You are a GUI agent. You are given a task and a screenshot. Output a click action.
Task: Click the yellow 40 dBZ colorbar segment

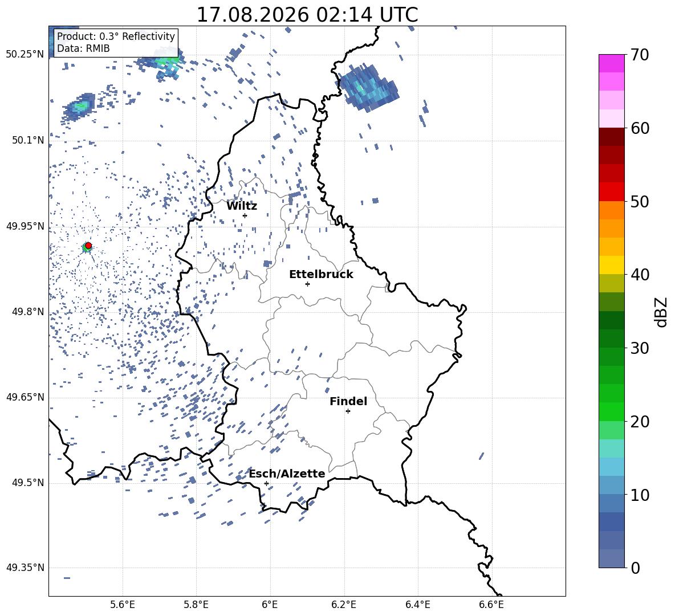pos(612,265)
